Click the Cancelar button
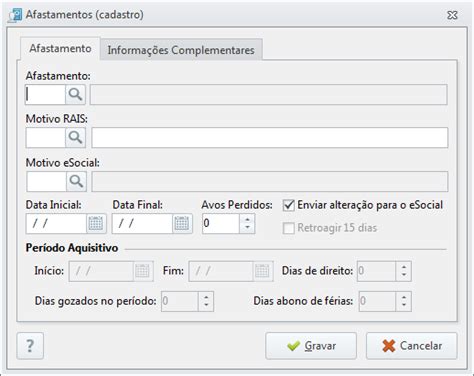The height and width of the screenshot is (376, 474). [x=412, y=346]
